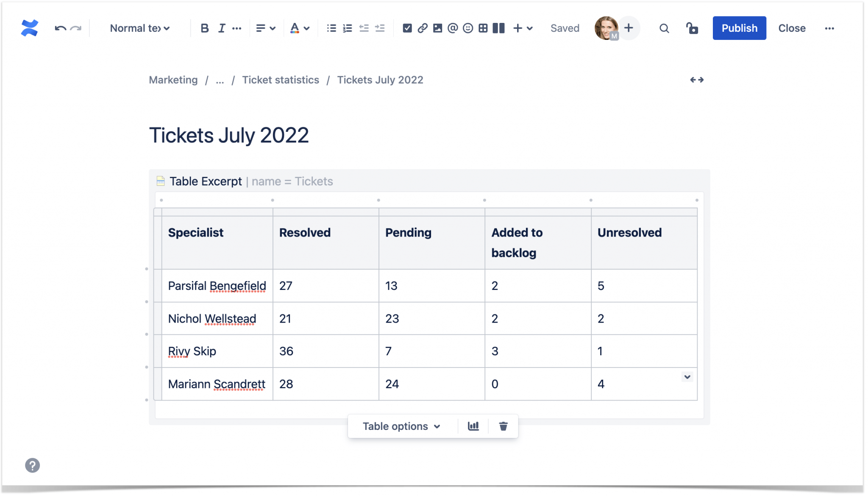Viewport: 868px width, 496px height.
Task: Open the Ticket statistics breadcrumb page
Action: point(281,80)
